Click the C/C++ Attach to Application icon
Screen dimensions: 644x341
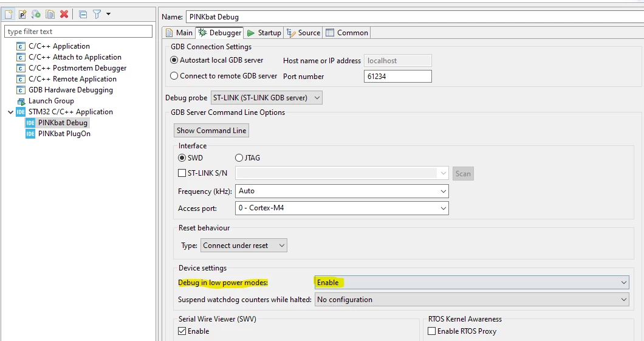tap(21, 58)
